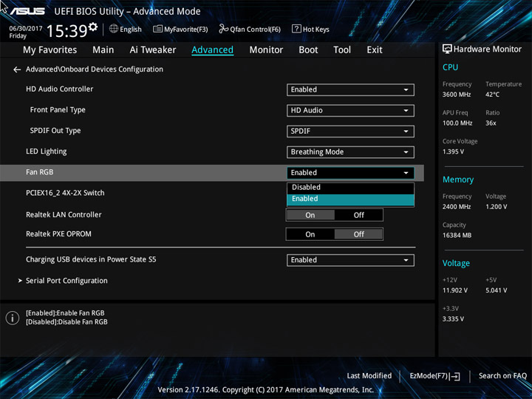Click the back arrow beside Advanced\Onboard Devices Configuration
The image size is (532, 399).
click(x=17, y=69)
